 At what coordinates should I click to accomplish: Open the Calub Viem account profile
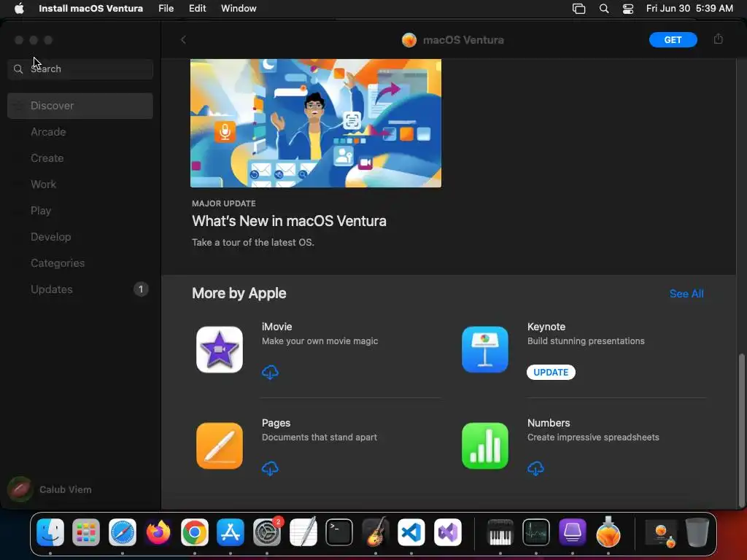tap(50, 489)
